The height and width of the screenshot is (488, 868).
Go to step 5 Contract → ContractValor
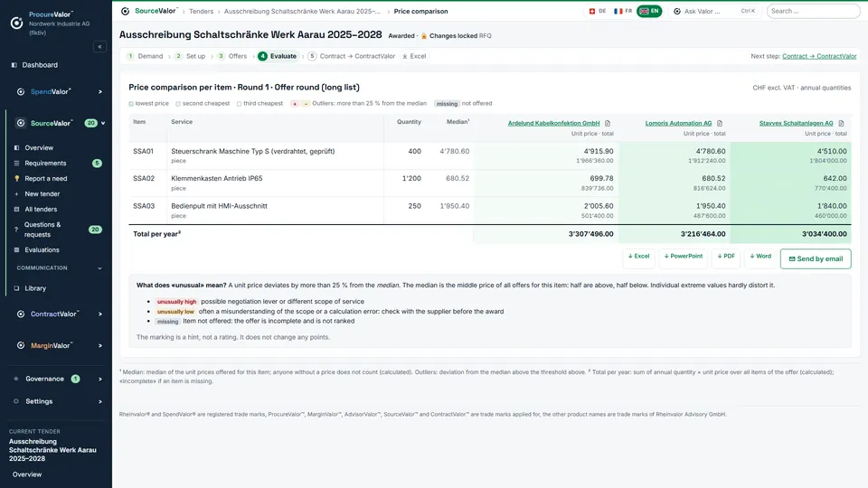pyautogui.click(x=352, y=56)
